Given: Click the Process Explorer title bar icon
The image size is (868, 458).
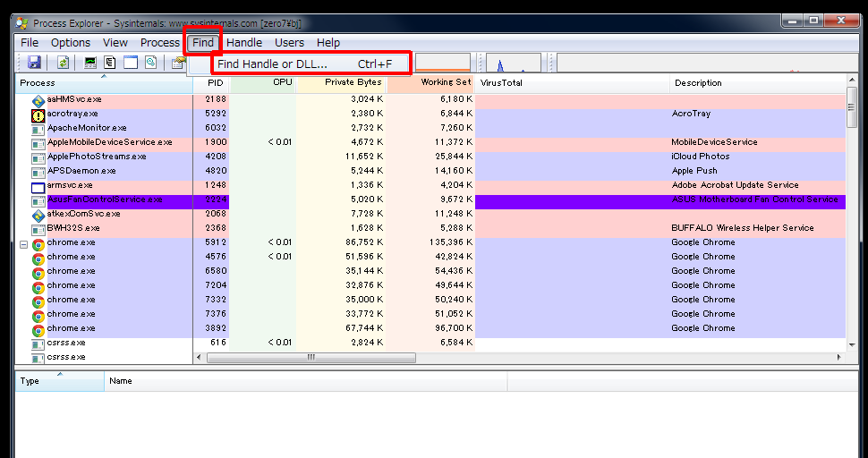Looking at the screenshot, I should tap(22, 23).
